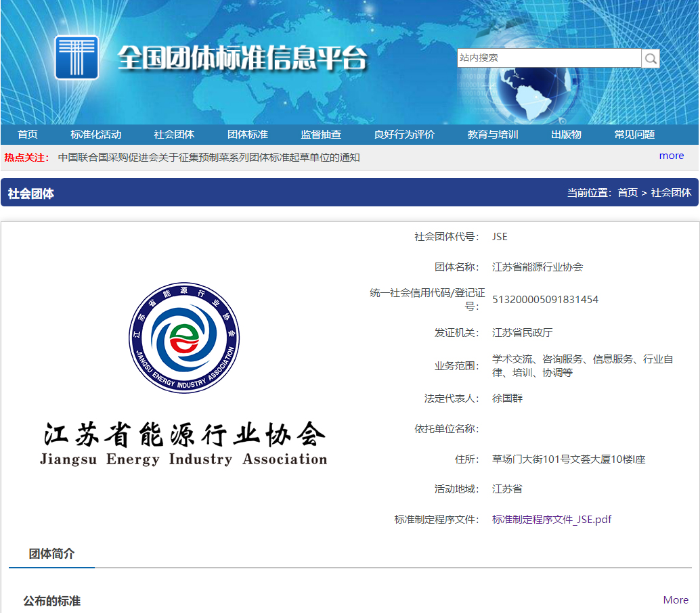Image resolution: width=700 pixels, height=613 pixels.
Task: Select 团体标准 in the navigation bar
Action: [x=248, y=135]
